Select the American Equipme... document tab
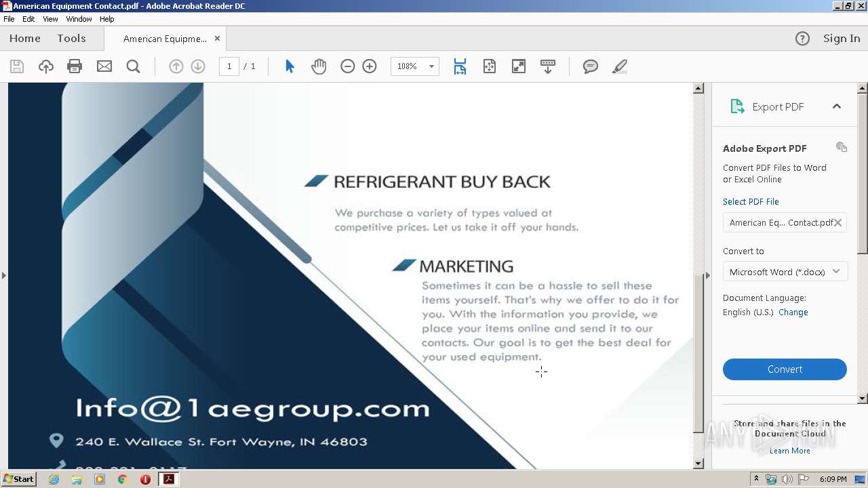Screen dimensions: 868x488 coord(165,39)
